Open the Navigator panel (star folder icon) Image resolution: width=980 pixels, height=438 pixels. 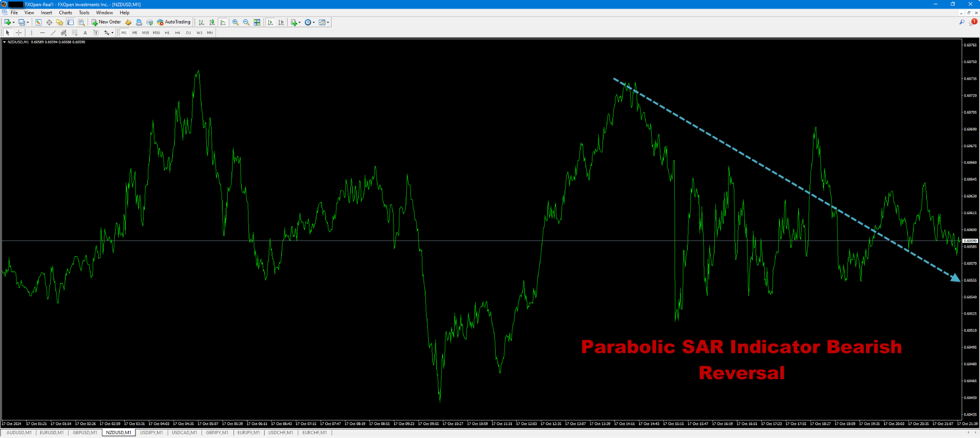tap(60, 22)
